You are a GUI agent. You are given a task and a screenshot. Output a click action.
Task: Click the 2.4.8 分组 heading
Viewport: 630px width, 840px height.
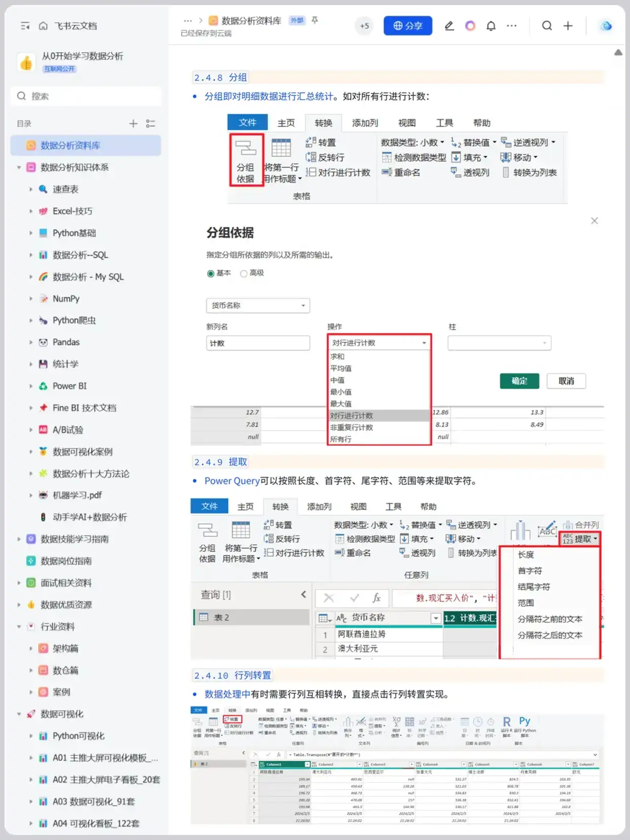click(220, 78)
